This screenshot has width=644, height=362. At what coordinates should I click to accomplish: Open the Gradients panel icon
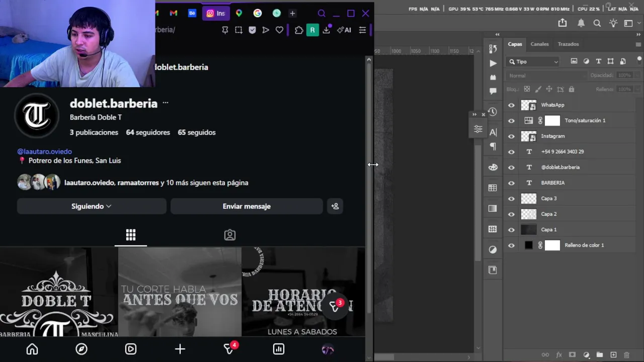(x=493, y=208)
